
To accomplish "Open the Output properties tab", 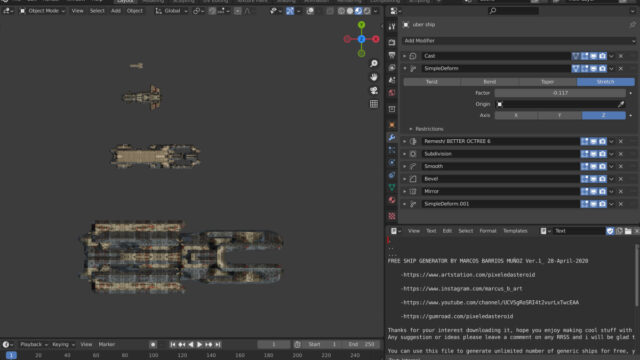I will [392, 55].
